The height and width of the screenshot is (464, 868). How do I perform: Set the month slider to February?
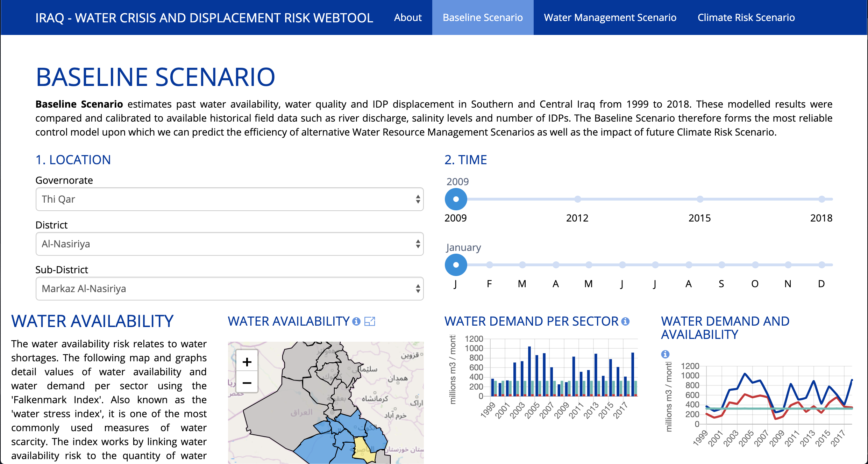[x=490, y=265]
